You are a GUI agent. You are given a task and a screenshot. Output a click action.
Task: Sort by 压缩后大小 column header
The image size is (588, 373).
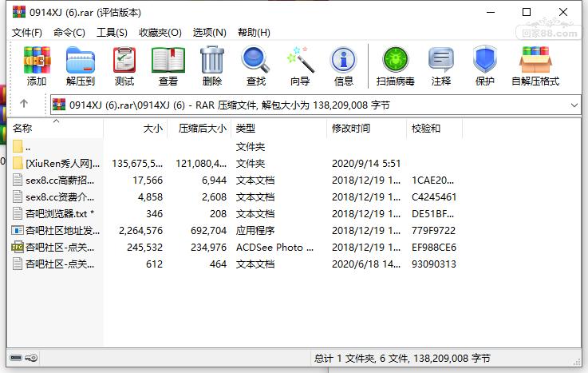199,129
